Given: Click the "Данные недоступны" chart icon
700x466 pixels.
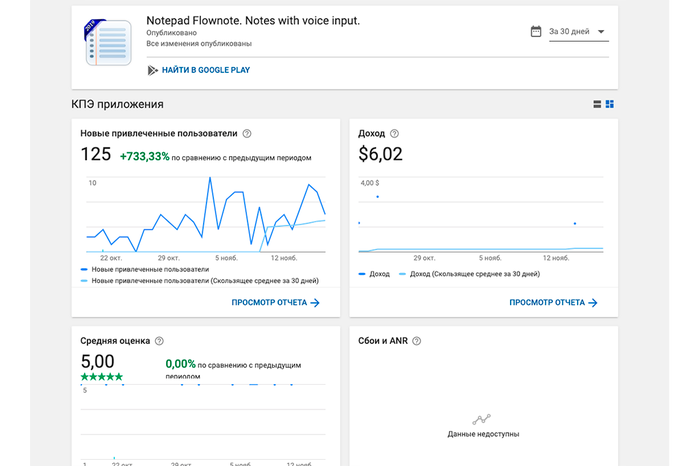Looking at the screenshot, I should point(482,419).
